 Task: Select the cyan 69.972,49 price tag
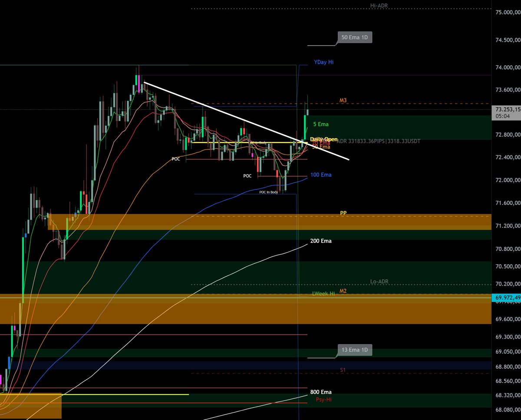(x=507, y=298)
